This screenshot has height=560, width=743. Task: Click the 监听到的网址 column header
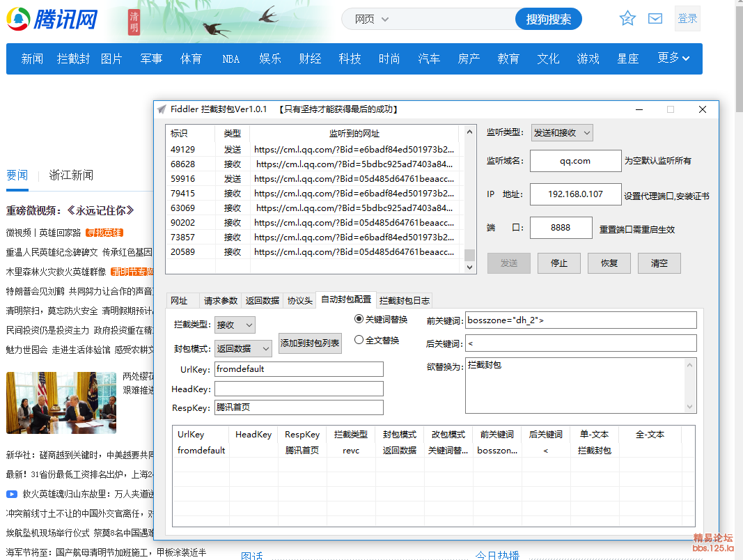354,134
